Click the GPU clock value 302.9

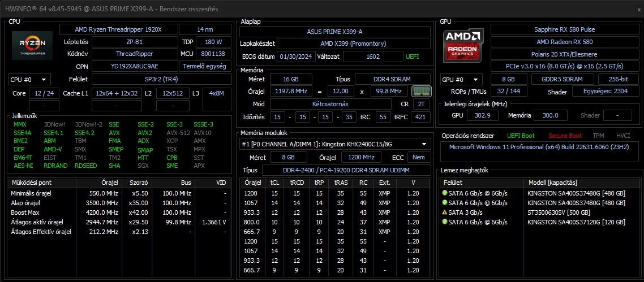coord(483,116)
